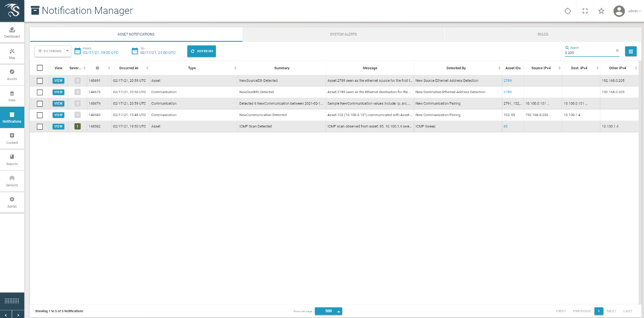The width and height of the screenshot is (644, 318).
Task: Open the column menu hamburger button
Action: point(631,51)
